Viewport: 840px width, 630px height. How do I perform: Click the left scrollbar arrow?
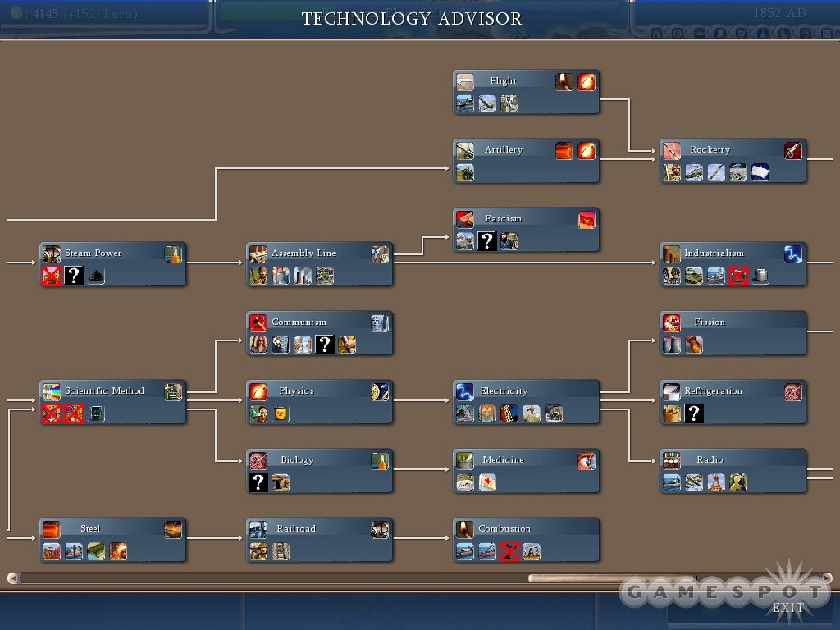pos(12,578)
